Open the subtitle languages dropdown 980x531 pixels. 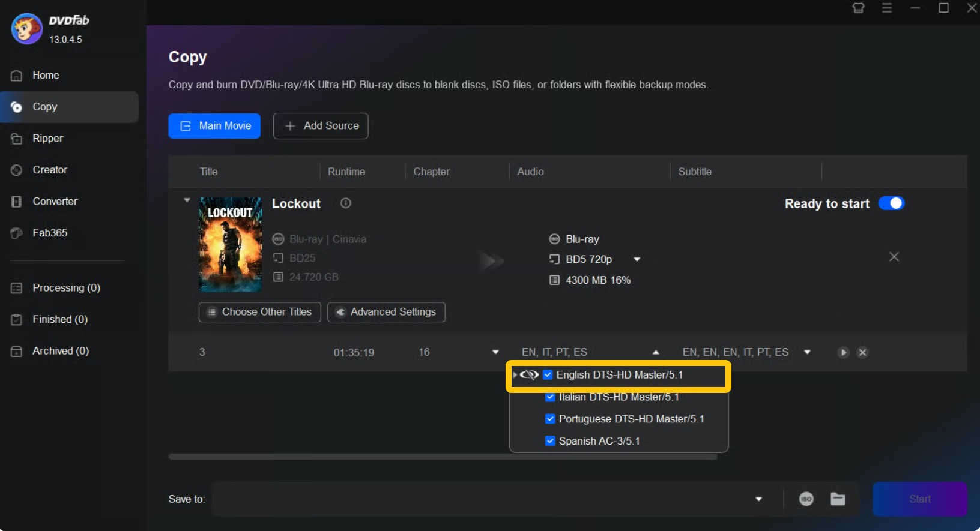point(807,352)
